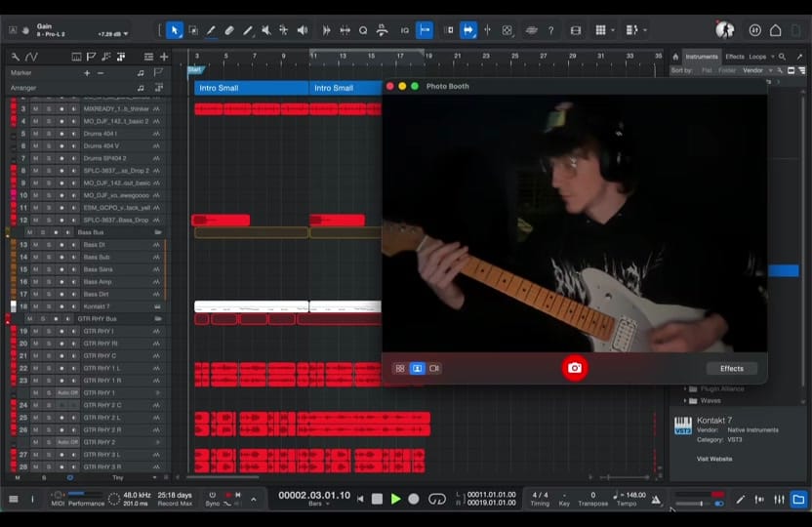This screenshot has width=812, height=527.
Task: Select the Range tool
Action: point(193,30)
